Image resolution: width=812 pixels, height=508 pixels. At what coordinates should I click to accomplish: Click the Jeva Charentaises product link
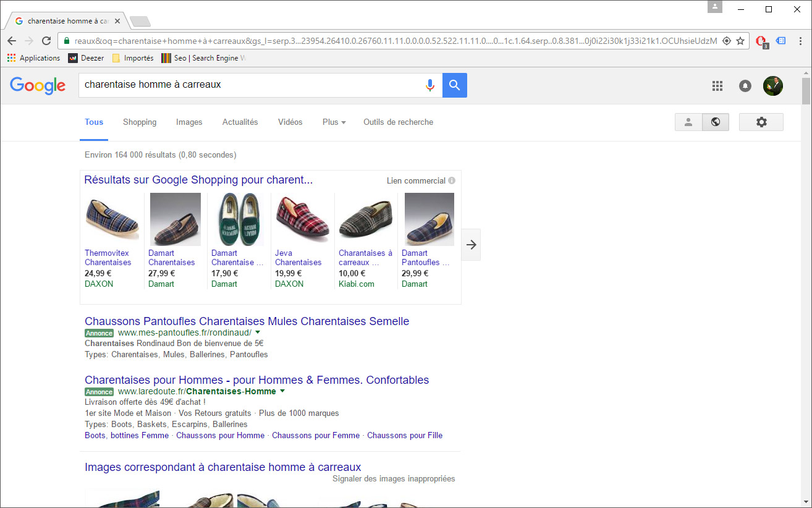298,258
